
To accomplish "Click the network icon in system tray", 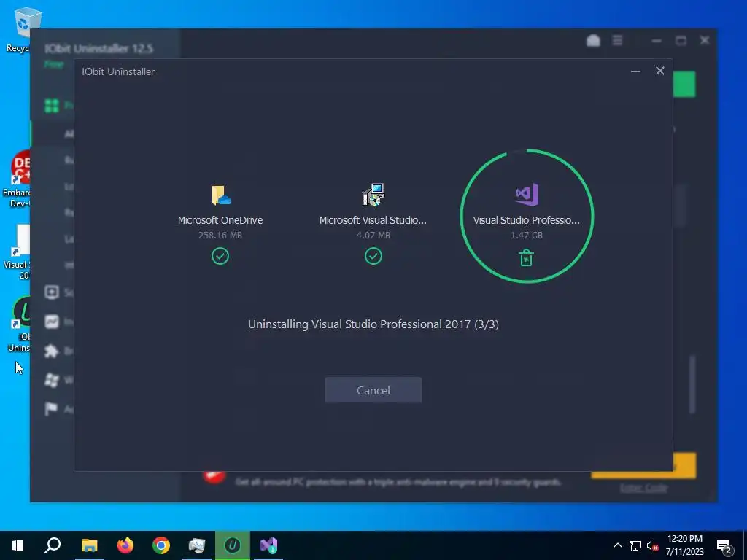I will 635,545.
